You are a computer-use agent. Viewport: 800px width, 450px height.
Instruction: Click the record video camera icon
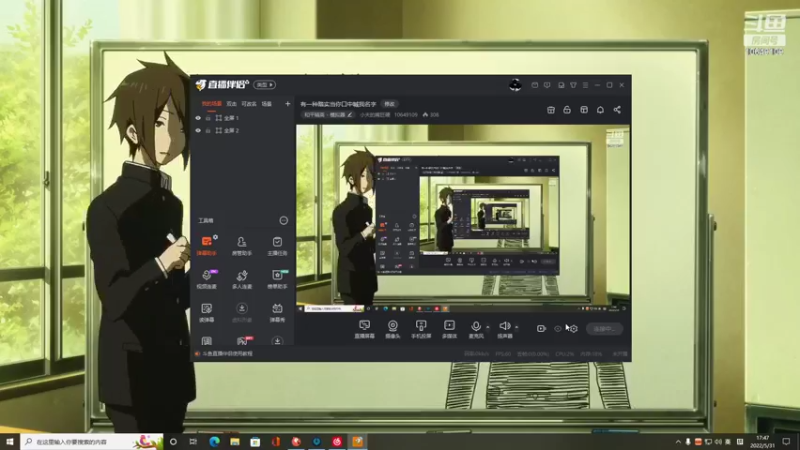(x=541, y=329)
